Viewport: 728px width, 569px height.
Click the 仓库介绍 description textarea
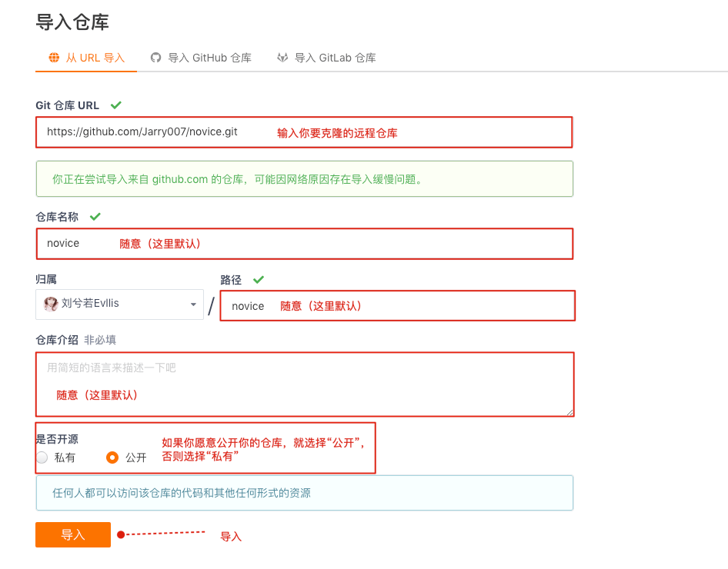pyautogui.click(x=305, y=384)
